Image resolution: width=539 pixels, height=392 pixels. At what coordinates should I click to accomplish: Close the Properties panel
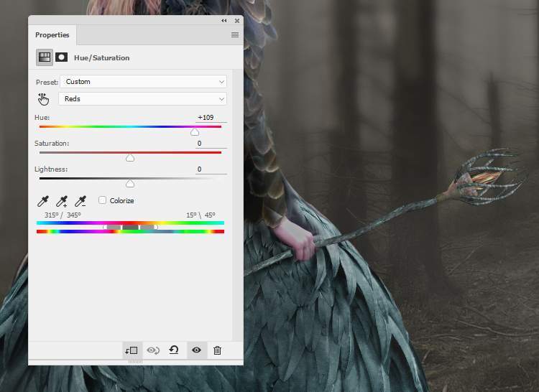pos(237,21)
